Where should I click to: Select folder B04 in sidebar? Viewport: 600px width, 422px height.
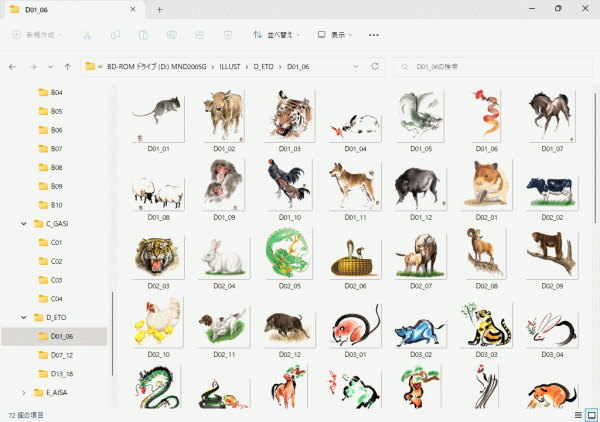(x=54, y=93)
